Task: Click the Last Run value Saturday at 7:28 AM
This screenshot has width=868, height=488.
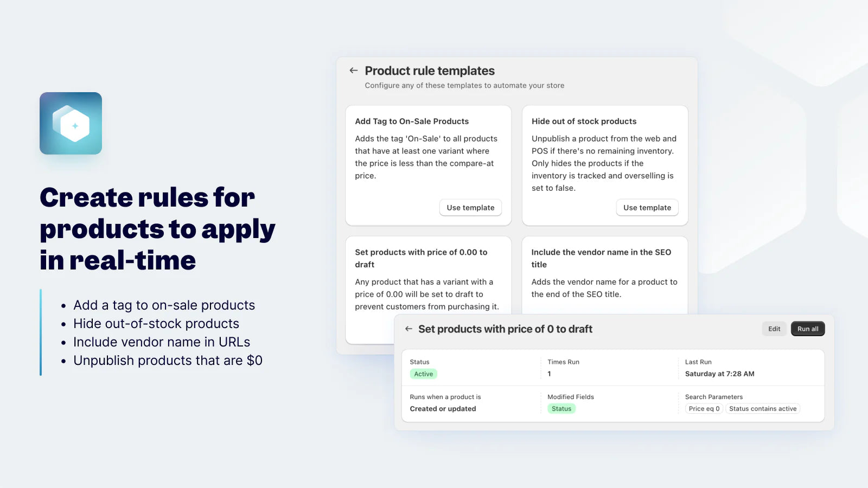Action: [719, 374]
